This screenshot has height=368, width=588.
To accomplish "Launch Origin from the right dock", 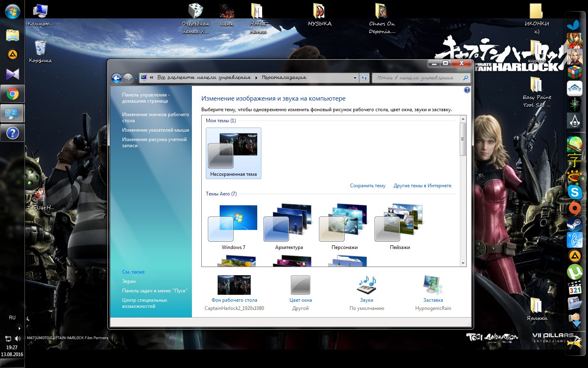I will tap(575, 208).
